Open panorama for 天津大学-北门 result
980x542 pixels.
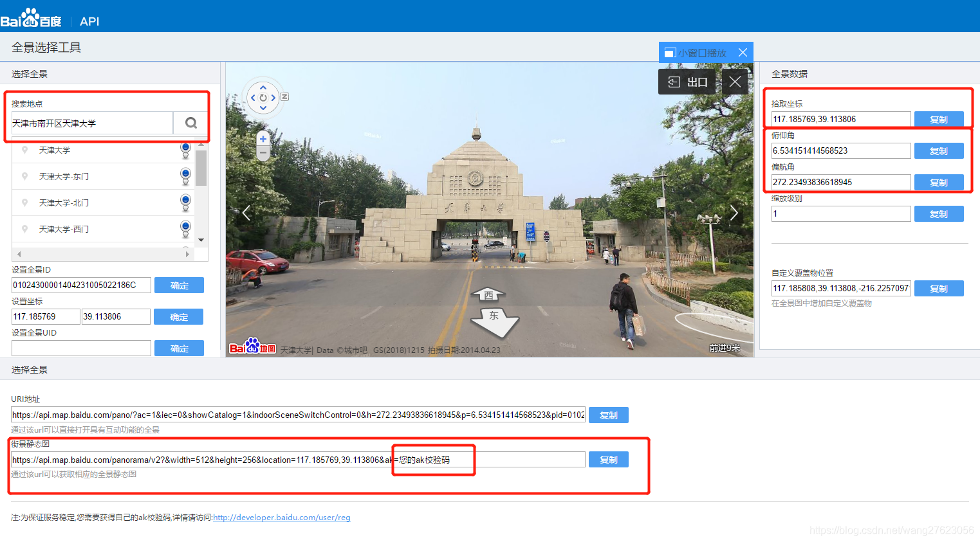click(x=185, y=203)
